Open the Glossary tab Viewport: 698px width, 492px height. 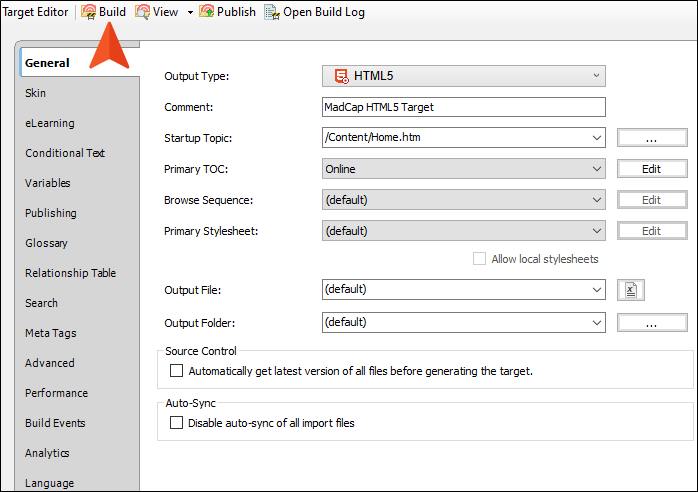pos(46,243)
